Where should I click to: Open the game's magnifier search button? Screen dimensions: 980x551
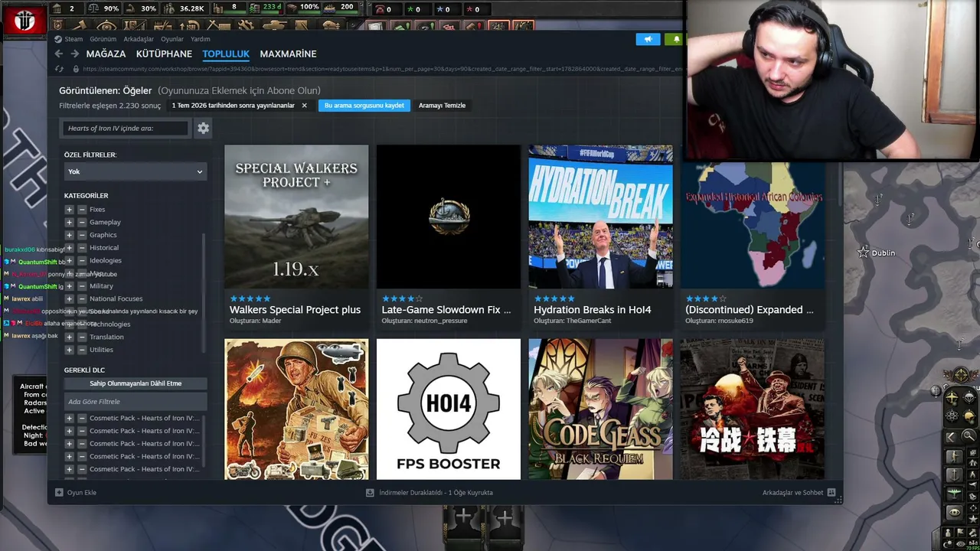click(969, 436)
